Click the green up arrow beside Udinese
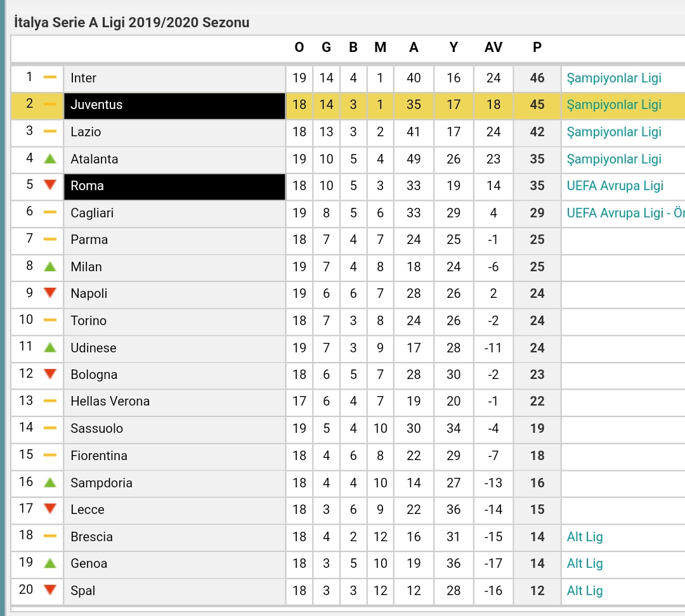Image resolution: width=685 pixels, height=616 pixels. 50,347
